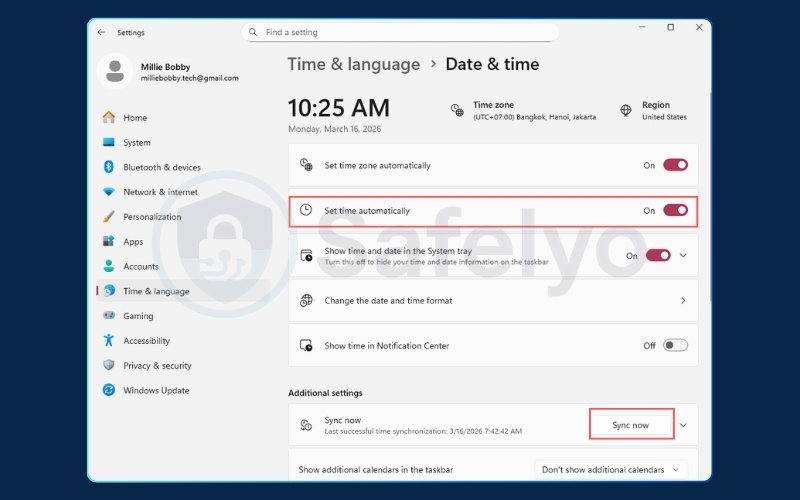This screenshot has height=500, width=800.
Task: Click the Network wifi icon
Action: click(x=109, y=192)
